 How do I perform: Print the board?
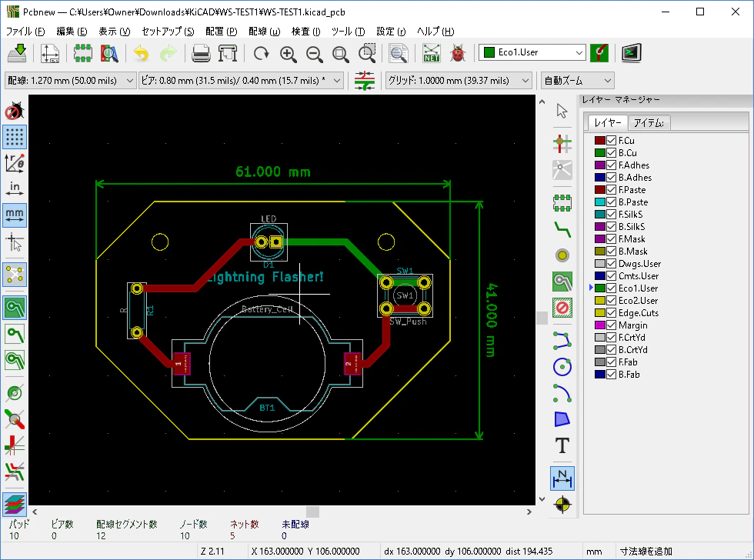pyautogui.click(x=201, y=53)
